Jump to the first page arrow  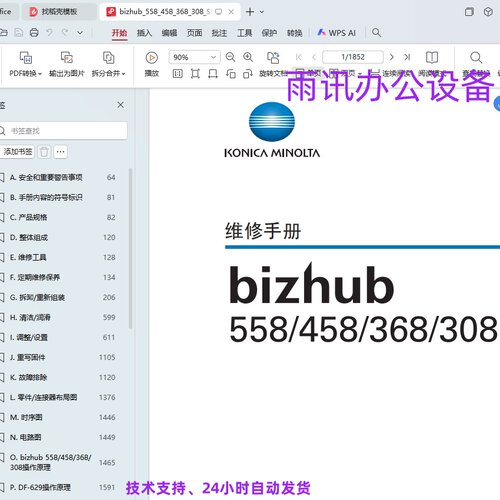pyautogui.click(x=299, y=57)
